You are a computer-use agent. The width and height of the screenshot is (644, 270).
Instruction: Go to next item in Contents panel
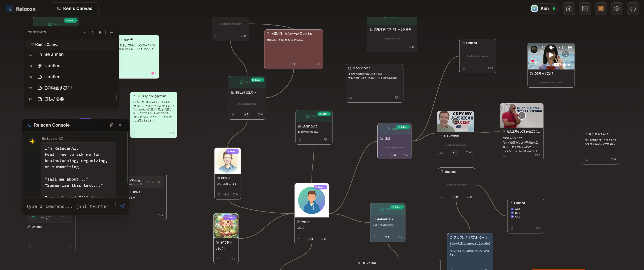(92, 32)
